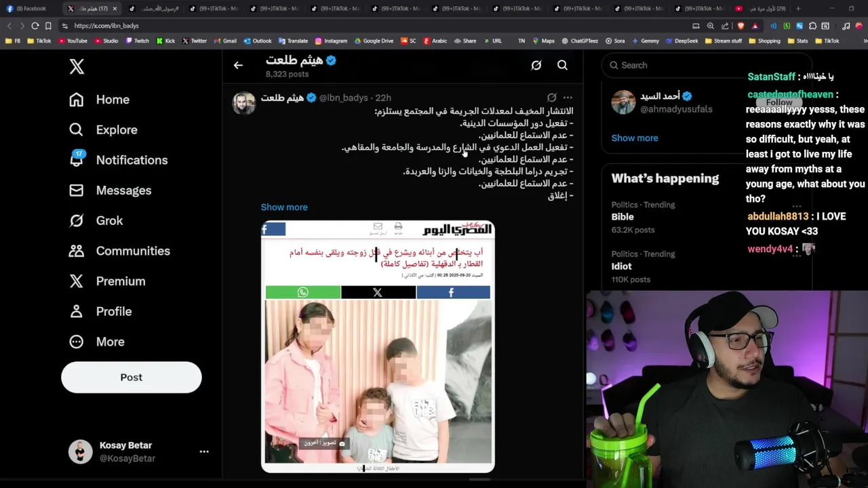Open Brave Shields lion icon
The height and width of the screenshot is (488, 868).
pos(741,26)
